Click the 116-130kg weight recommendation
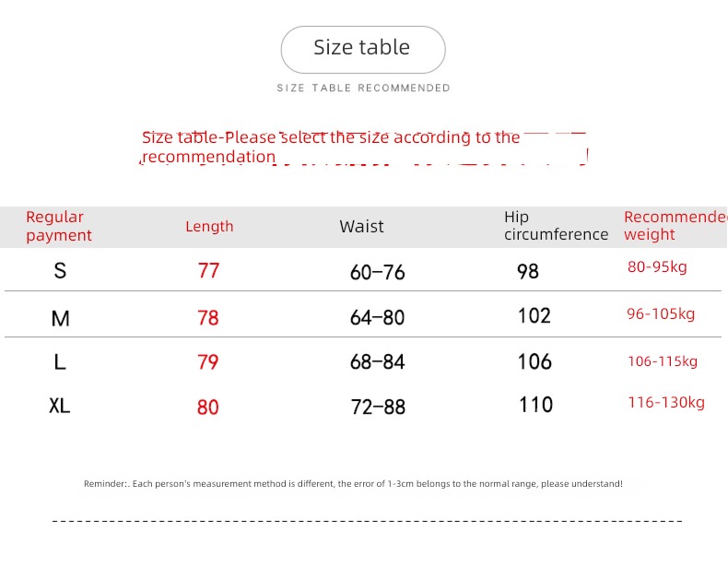This screenshot has width=728, height=567. point(666,402)
